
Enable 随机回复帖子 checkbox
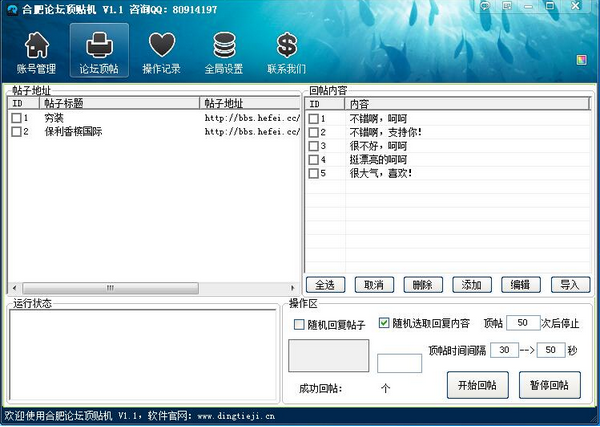click(x=299, y=324)
